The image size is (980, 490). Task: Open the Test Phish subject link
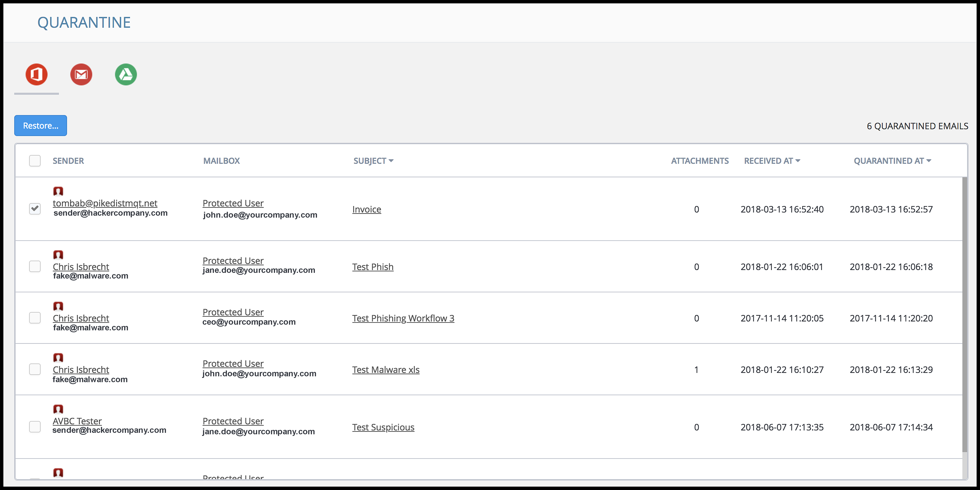click(x=373, y=267)
